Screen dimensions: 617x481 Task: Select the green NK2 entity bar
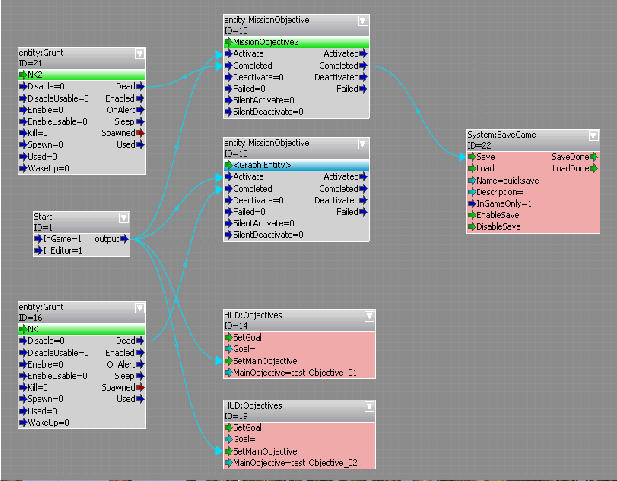(x=82, y=75)
